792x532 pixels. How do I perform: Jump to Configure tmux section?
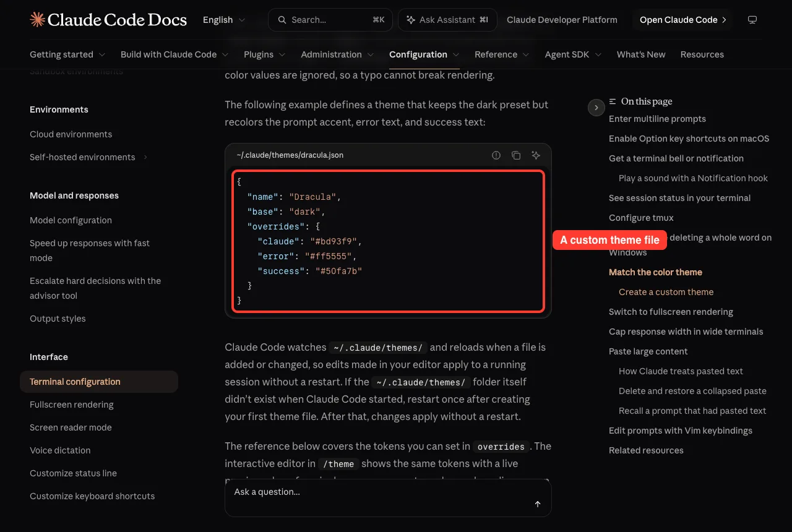click(641, 218)
